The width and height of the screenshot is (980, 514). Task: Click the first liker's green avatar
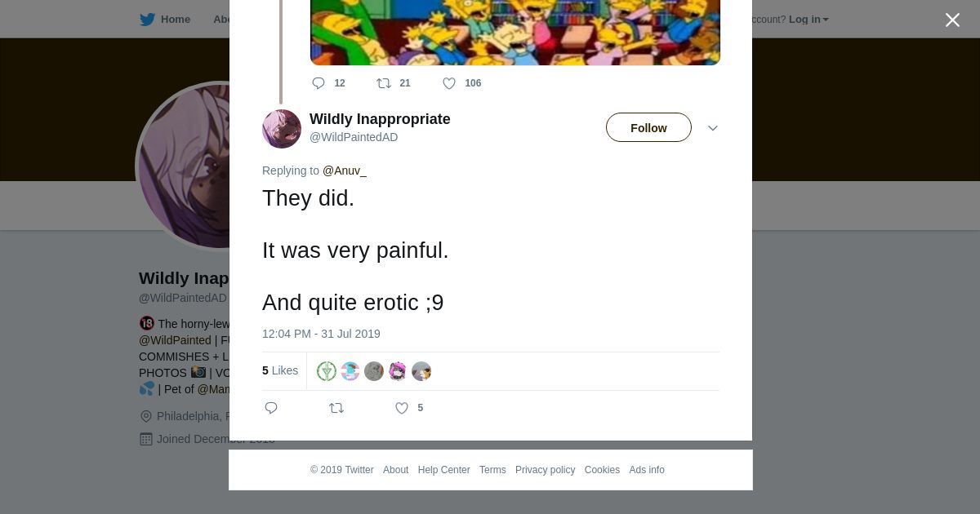[x=327, y=371]
